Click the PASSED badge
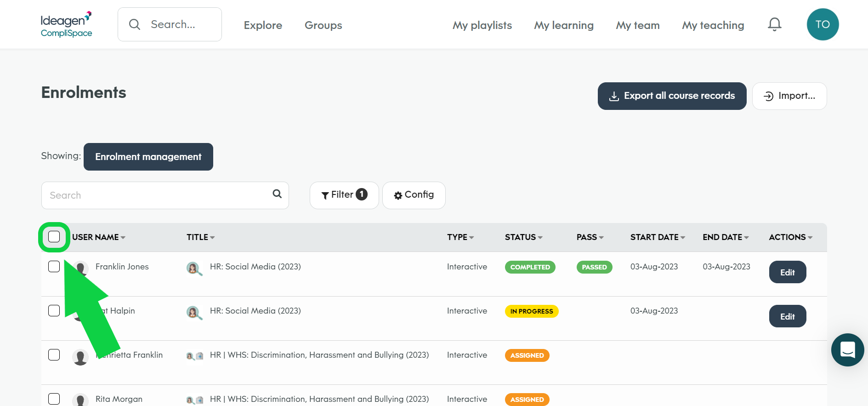The height and width of the screenshot is (406, 868). pyautogui.click(x=595, y=267)
